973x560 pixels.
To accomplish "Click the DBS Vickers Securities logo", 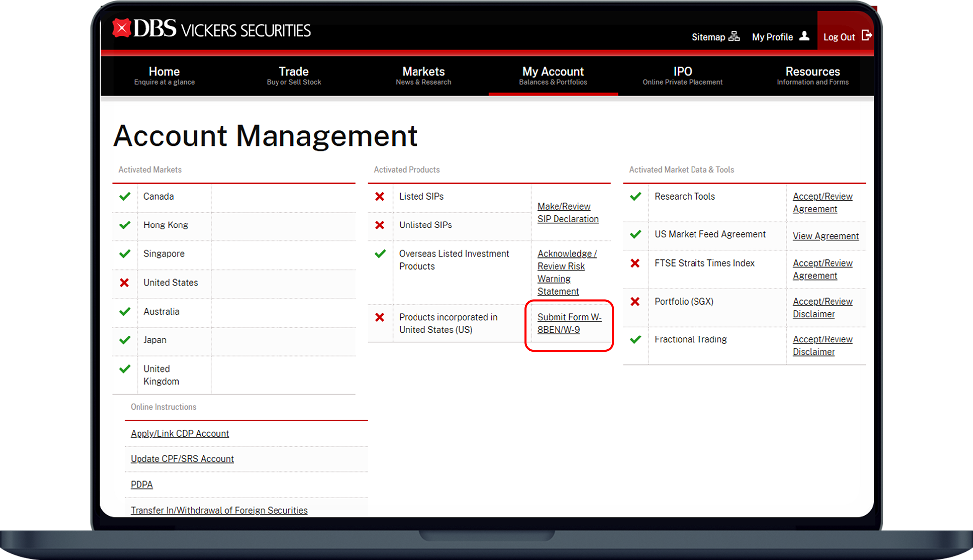I will click(211, 29).
